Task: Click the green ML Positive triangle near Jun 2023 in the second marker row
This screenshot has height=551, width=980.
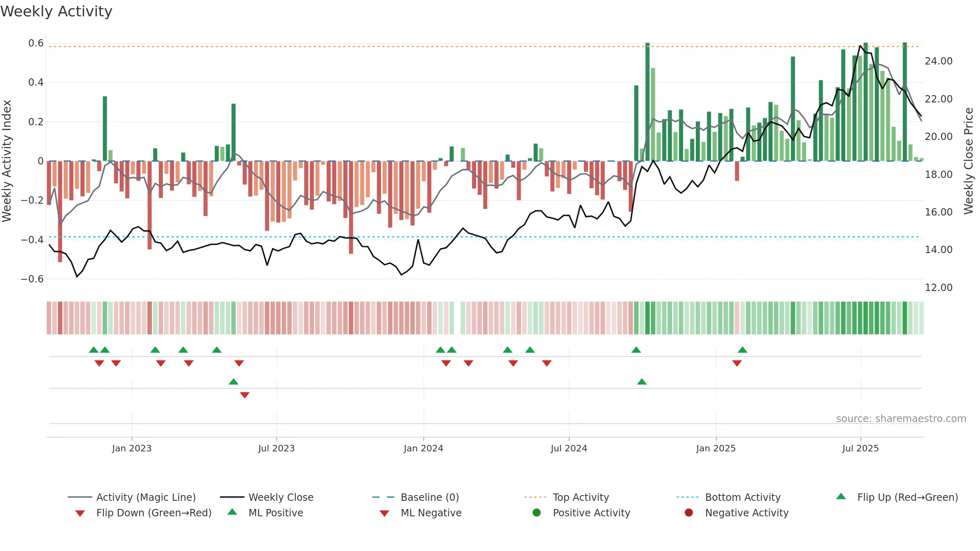Action: pos(234,382)
